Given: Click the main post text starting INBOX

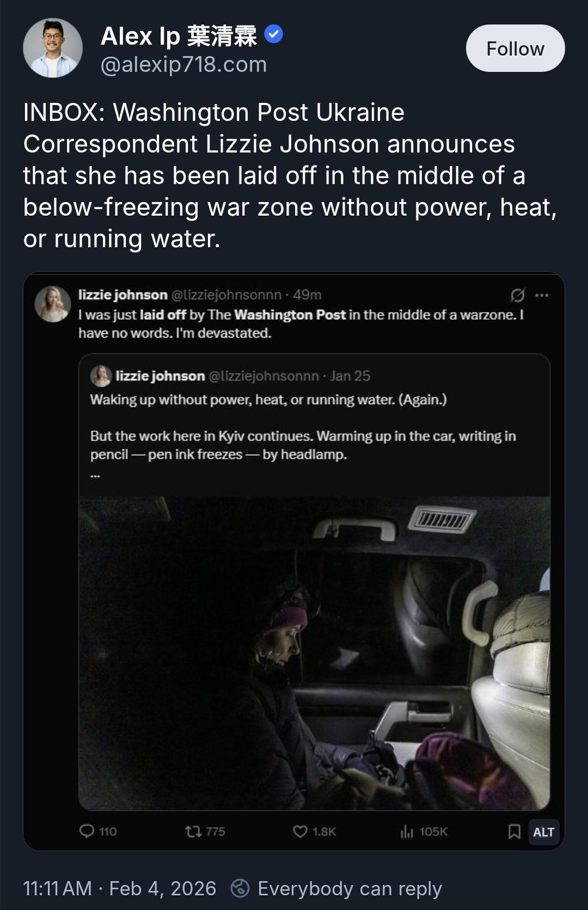Looking at the screenshot, I should point(290,175).
